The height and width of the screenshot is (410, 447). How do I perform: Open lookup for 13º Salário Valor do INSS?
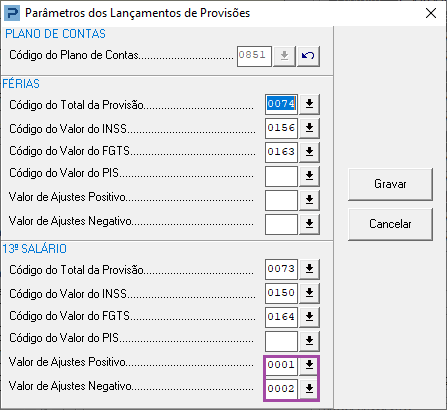pos(309,293)
